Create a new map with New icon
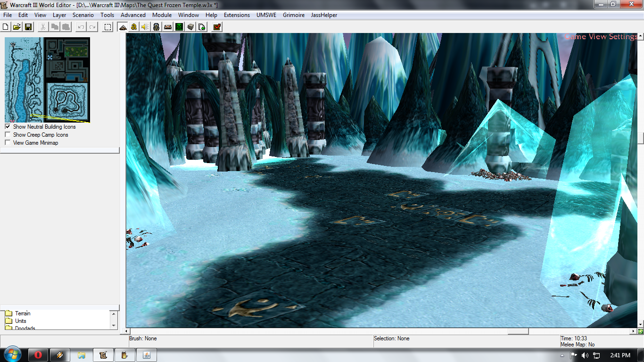The height and width of the screenshot is (362, 644). [6, 27]
